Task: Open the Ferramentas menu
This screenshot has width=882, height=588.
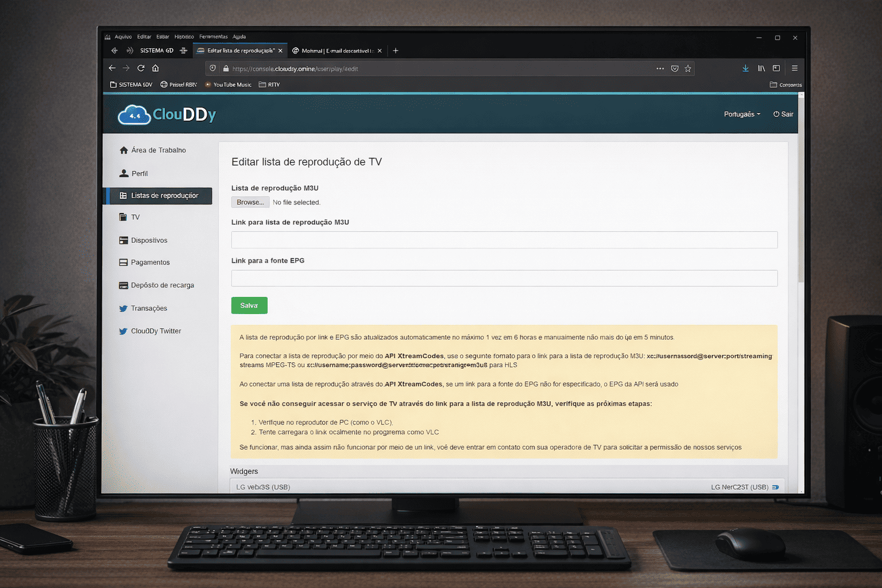Action: 213,36
